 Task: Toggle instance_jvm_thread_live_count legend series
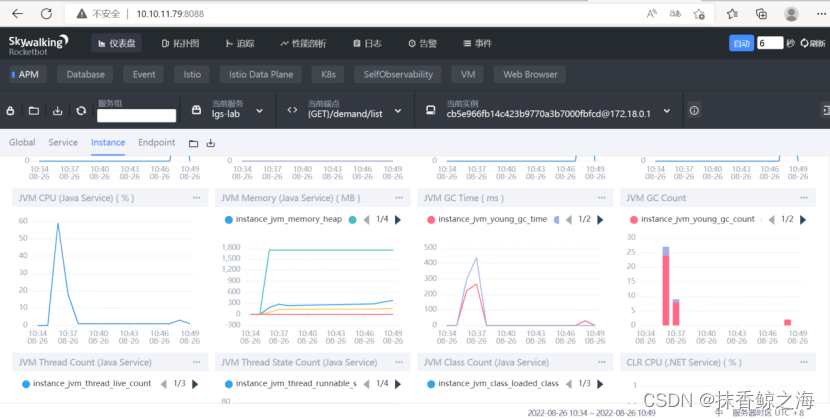87,384
